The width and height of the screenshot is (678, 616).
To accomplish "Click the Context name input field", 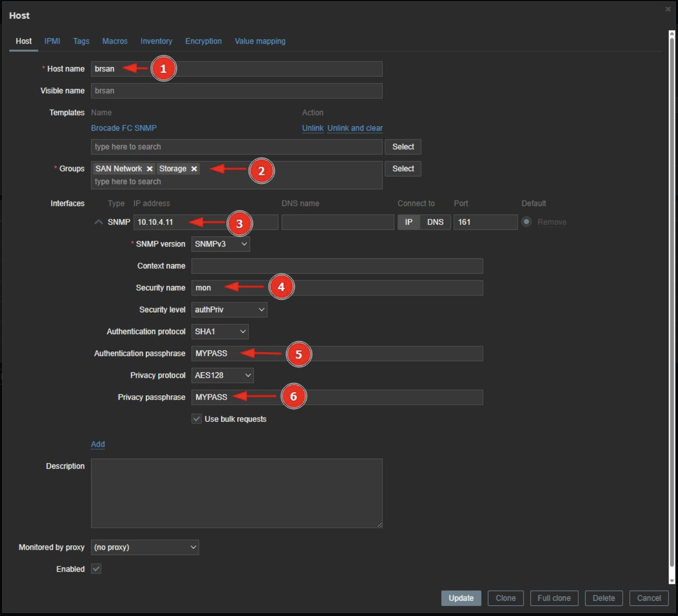I will click(x=337, y=266).
